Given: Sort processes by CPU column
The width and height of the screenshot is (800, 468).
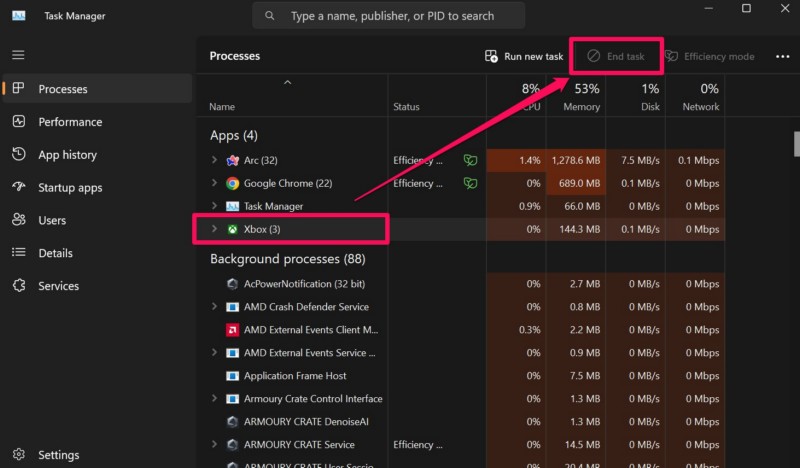Looking at the screenshot, I should [x=516, y=96].
